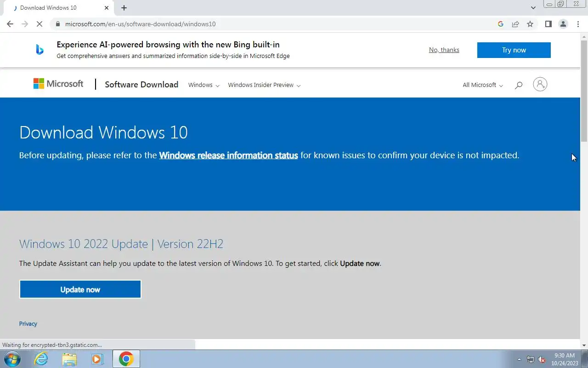Click the Microsoft logo

[x=58, y=84]
